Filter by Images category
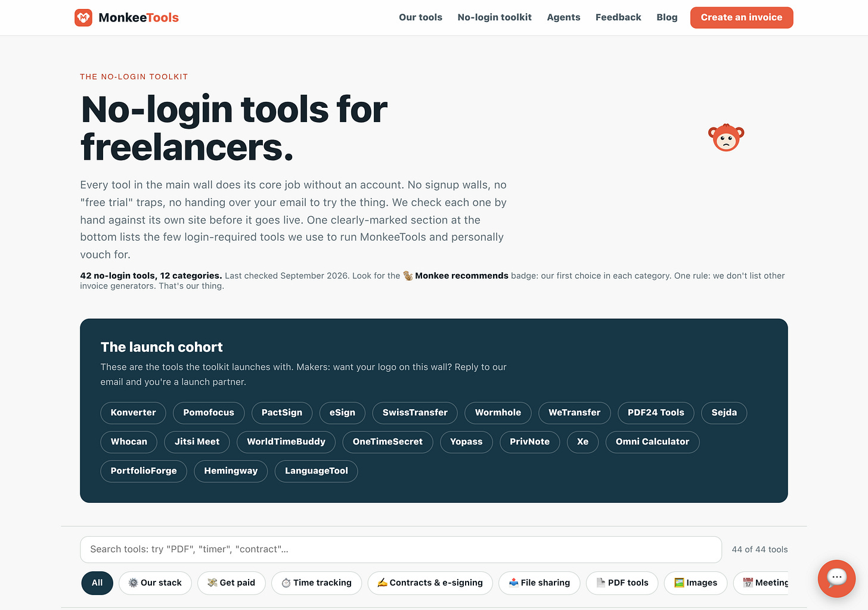Viewport: 868px width, 610px height. coord(696,583)
